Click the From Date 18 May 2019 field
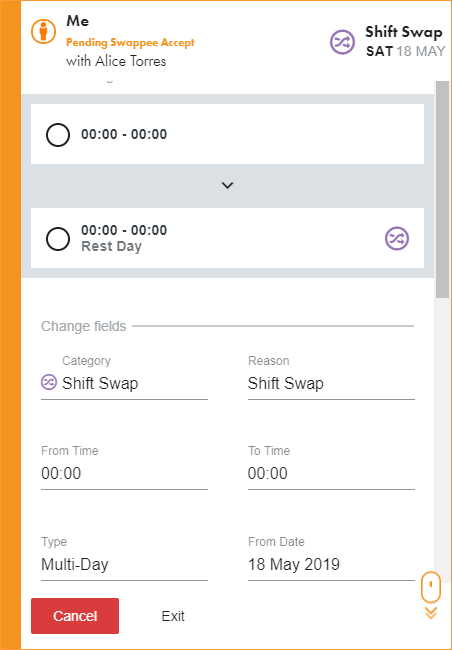 click(331, 564)
